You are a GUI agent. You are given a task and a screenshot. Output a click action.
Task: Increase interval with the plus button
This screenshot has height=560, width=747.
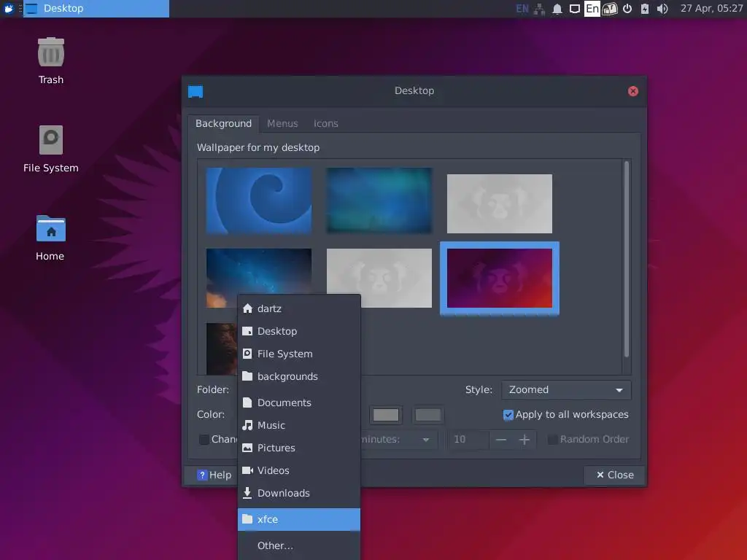524,439
